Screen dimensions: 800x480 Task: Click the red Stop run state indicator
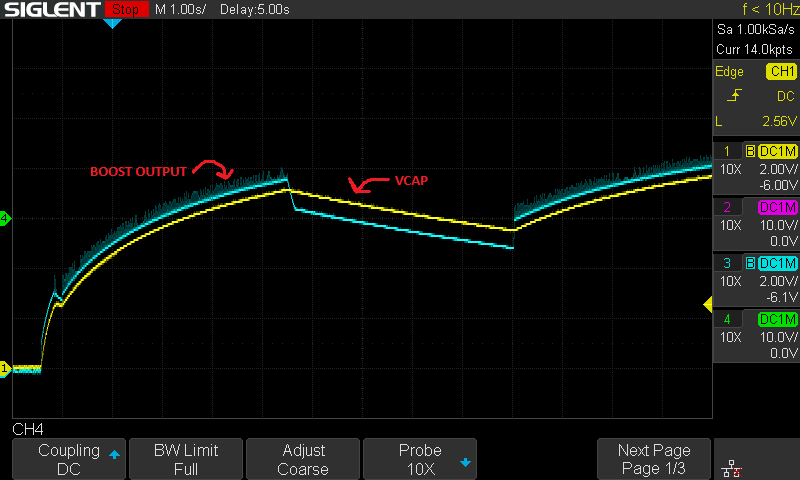[x=125, y=10]
